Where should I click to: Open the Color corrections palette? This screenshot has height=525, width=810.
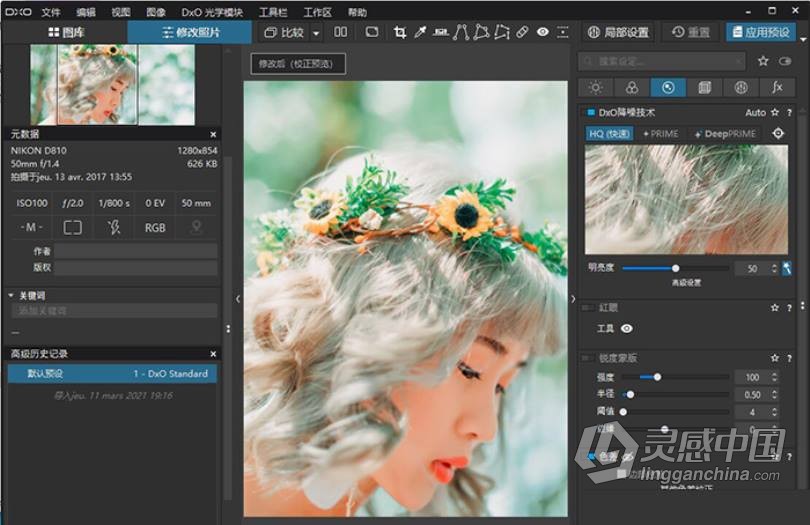[x=631, y=88]
